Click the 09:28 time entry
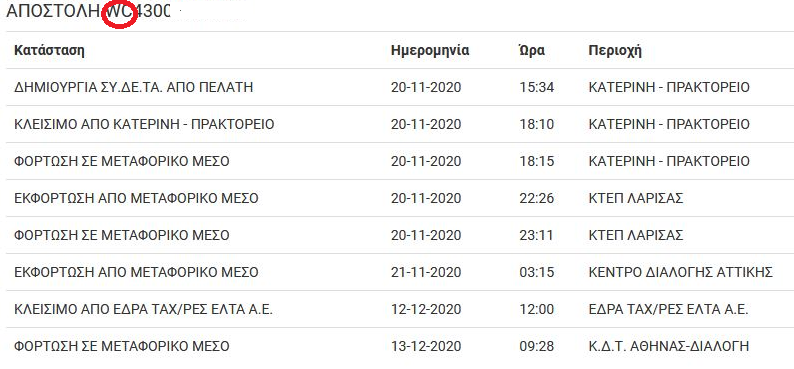Screen dimensions: 794x369 coord(537,346)
